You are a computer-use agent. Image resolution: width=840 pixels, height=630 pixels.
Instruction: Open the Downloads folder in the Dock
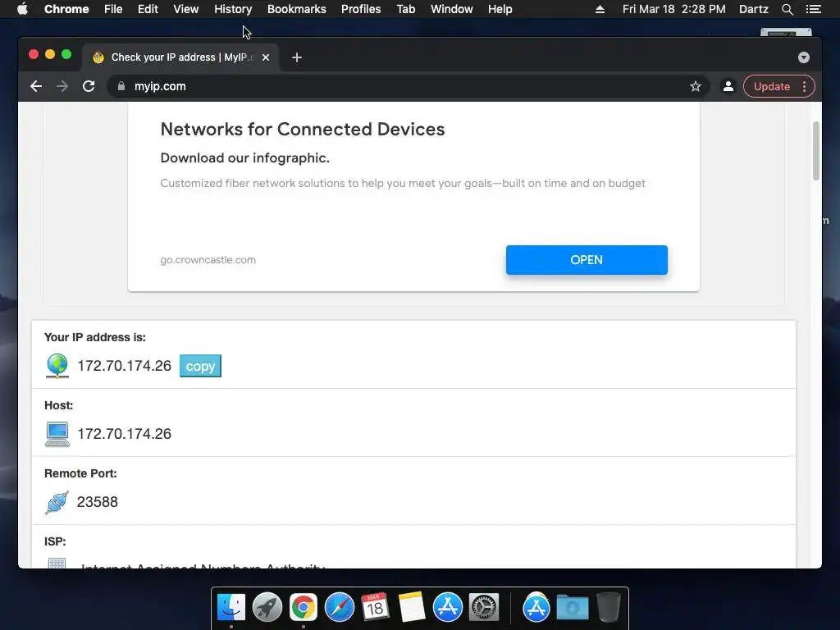click(572, 608)
